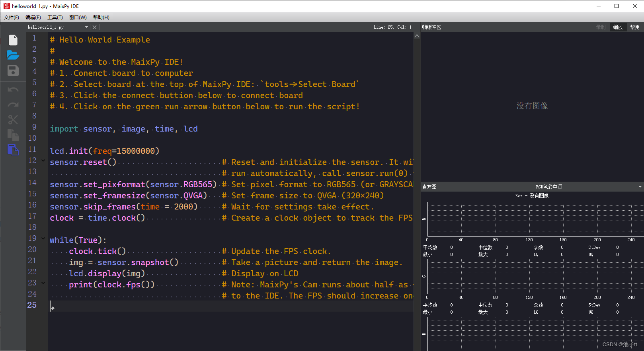Click the 帧缓冲区 panel title

(431, 27)
